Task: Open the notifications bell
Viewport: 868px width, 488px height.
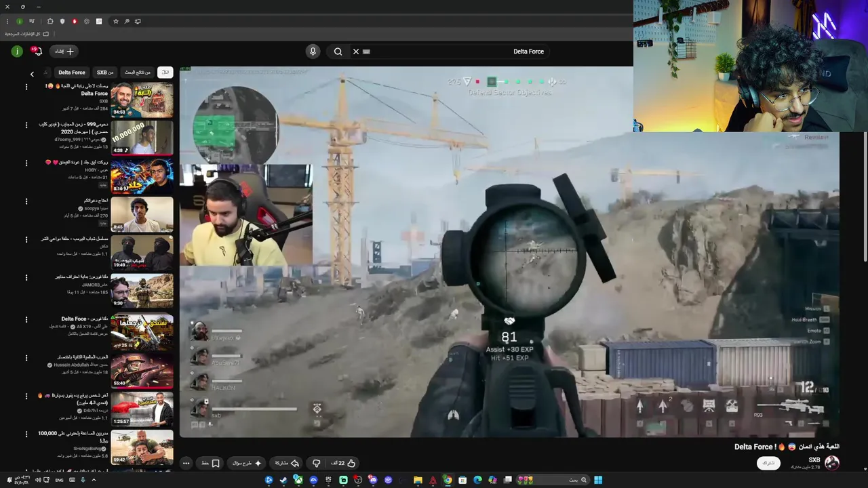Action: (36, 51)
